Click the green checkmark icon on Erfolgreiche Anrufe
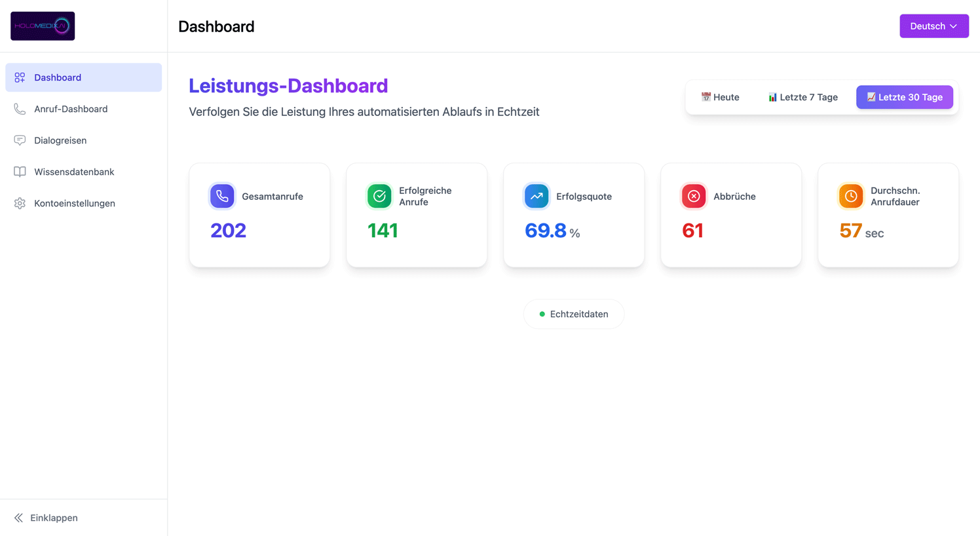 (x=379, y=195)
